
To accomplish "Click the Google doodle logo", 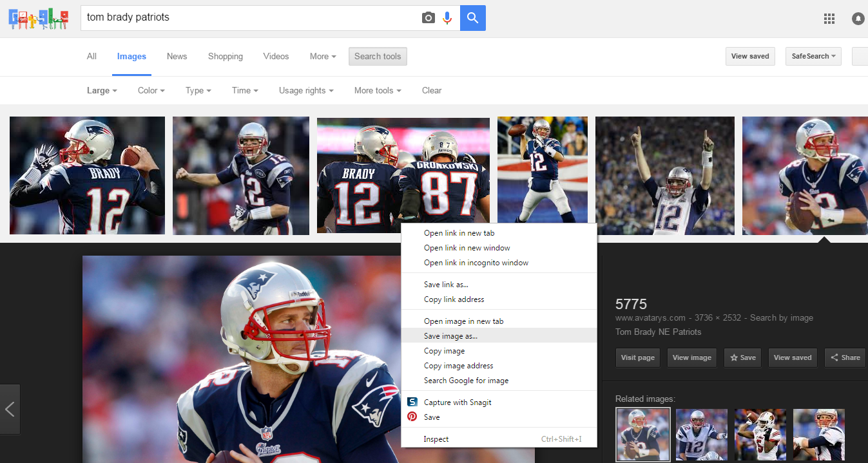I will click(39, 18).
